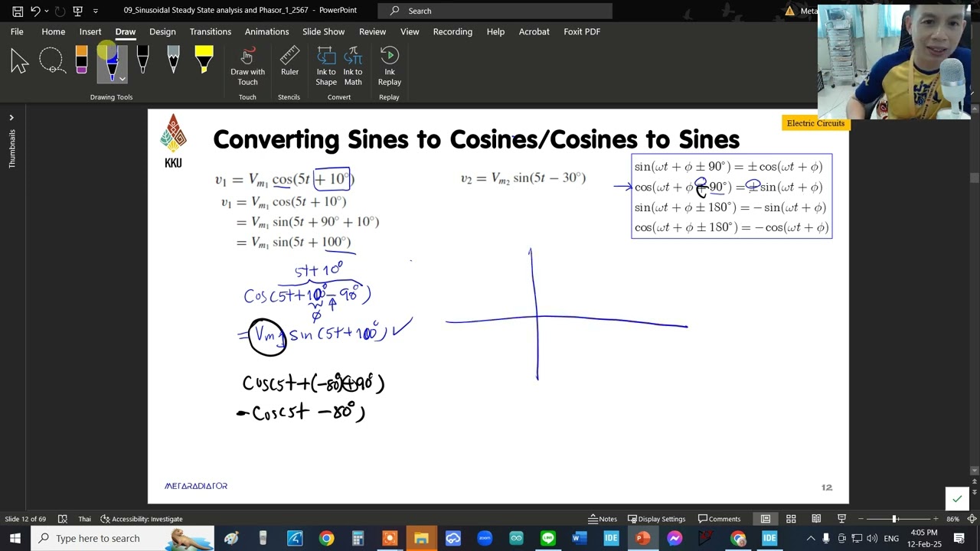The height and width of the screenshot is (551, 980).
Task: Click Thai language indicator
Action: pyautogui.click(x=84, y=519)
